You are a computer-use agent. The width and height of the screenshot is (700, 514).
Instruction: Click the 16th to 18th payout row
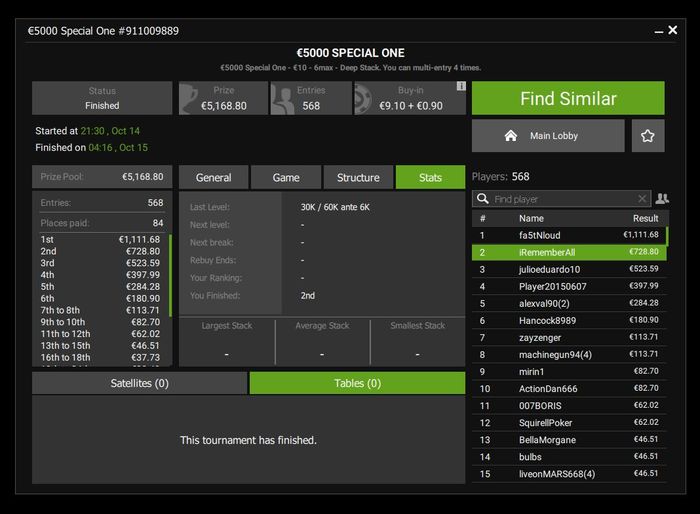click(100, 357)
